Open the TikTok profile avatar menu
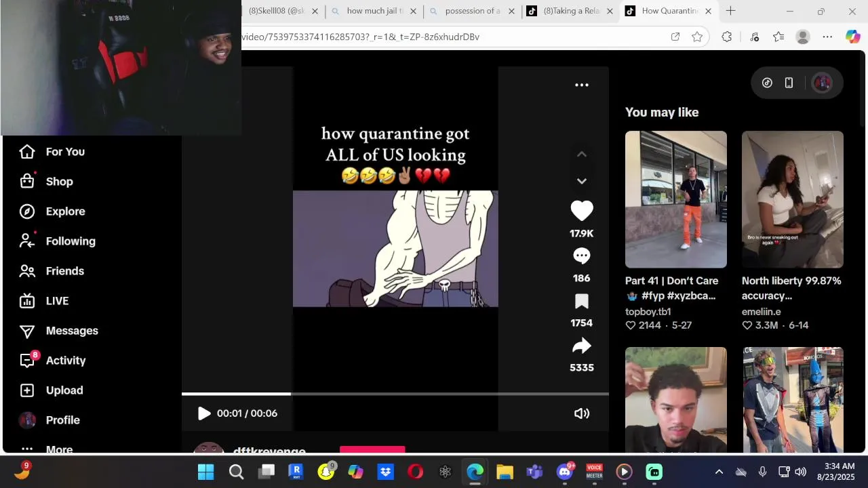868x488 pixels. 822,83
